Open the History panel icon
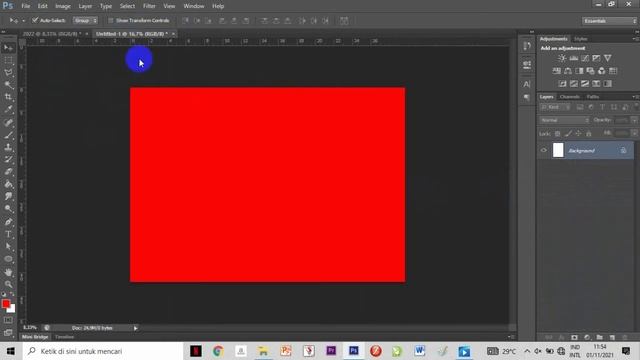 click(527, 46)
